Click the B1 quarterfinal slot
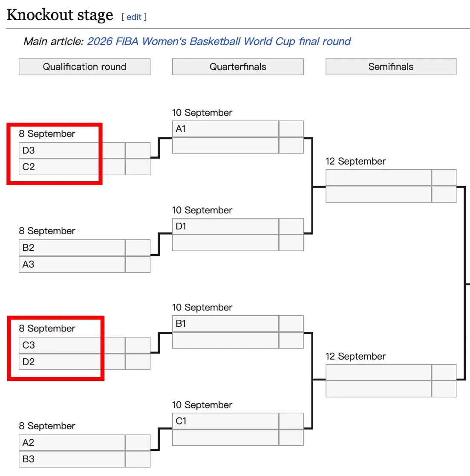Screen dimensions: 470x476 [225, 324]
